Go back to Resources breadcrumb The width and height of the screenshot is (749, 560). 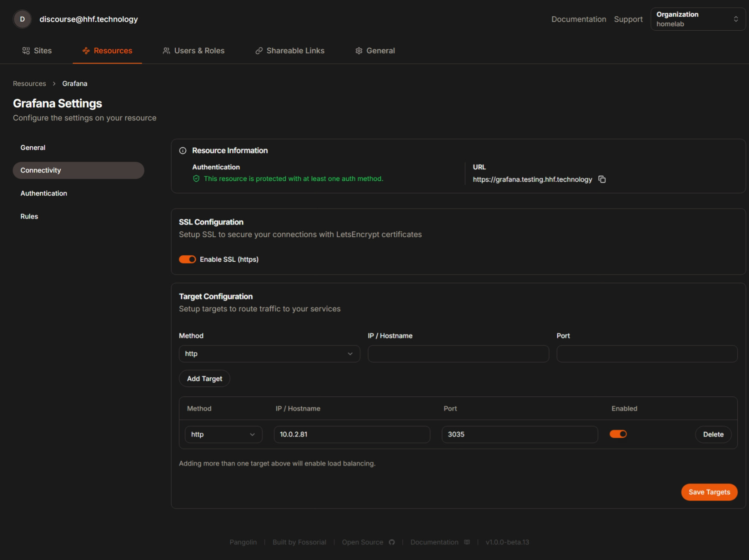point(29,84)
